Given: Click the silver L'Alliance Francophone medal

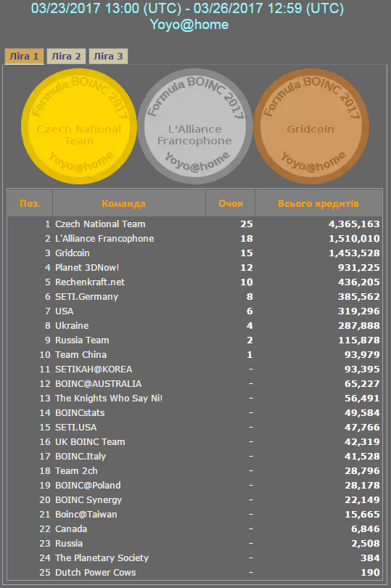Looking at the screenshot, I should click(x=195, y=126).
